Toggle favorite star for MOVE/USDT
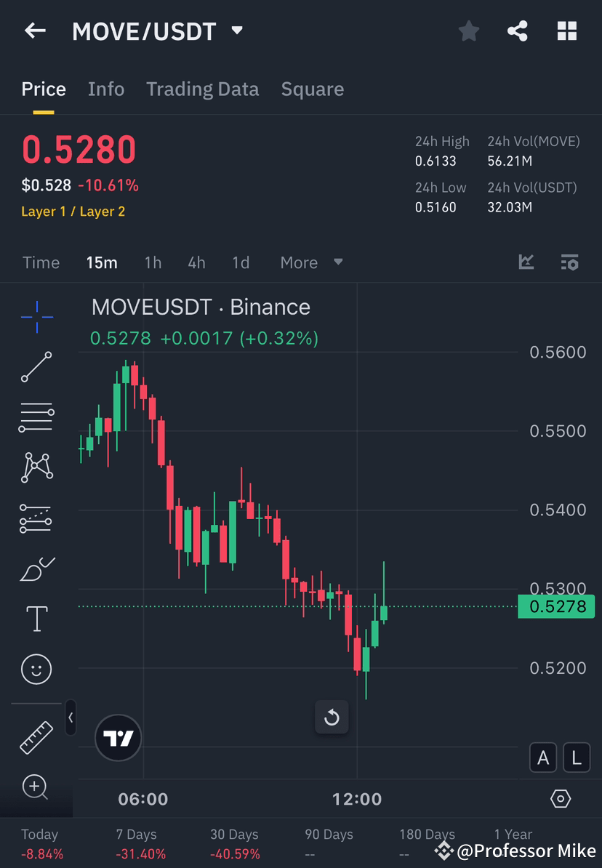Screen dimensions: 602x868 click(x=468, y=31)
